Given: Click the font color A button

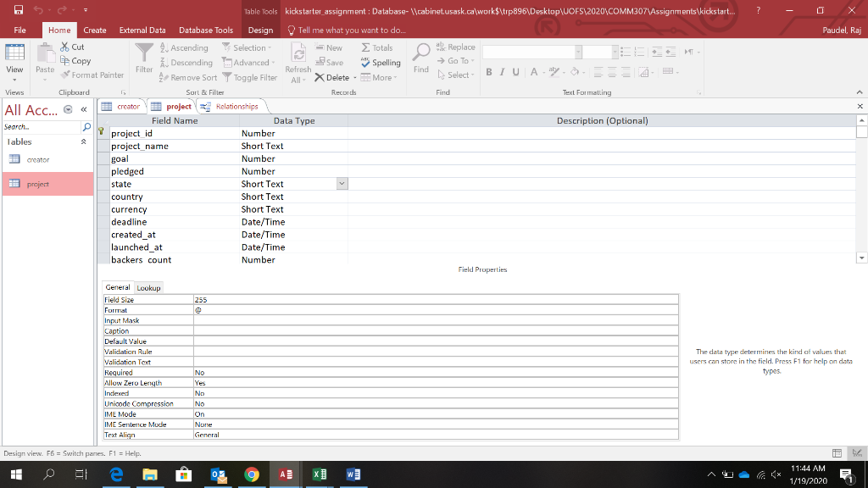Looking at the screenshot, I should [534, 72].
